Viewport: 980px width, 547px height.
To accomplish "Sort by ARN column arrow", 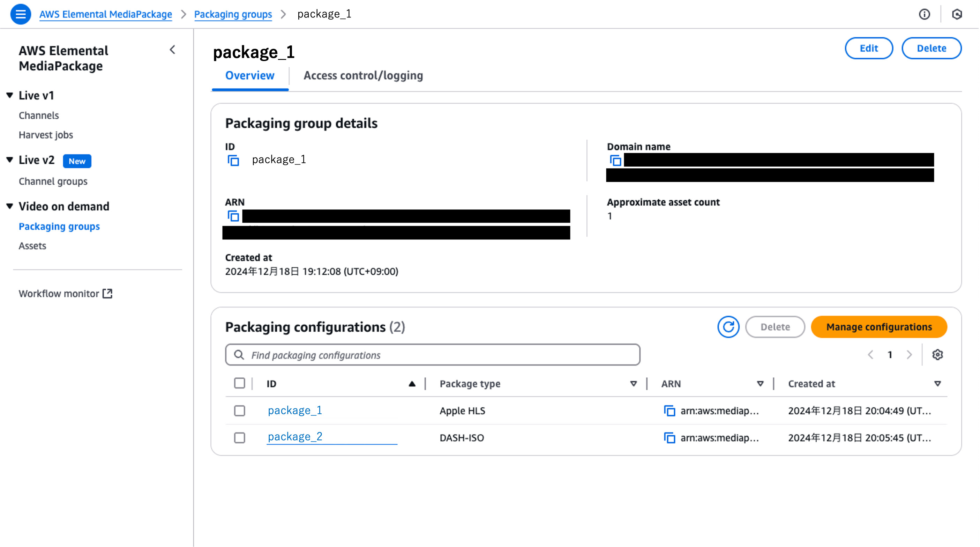I will [760, 384].
